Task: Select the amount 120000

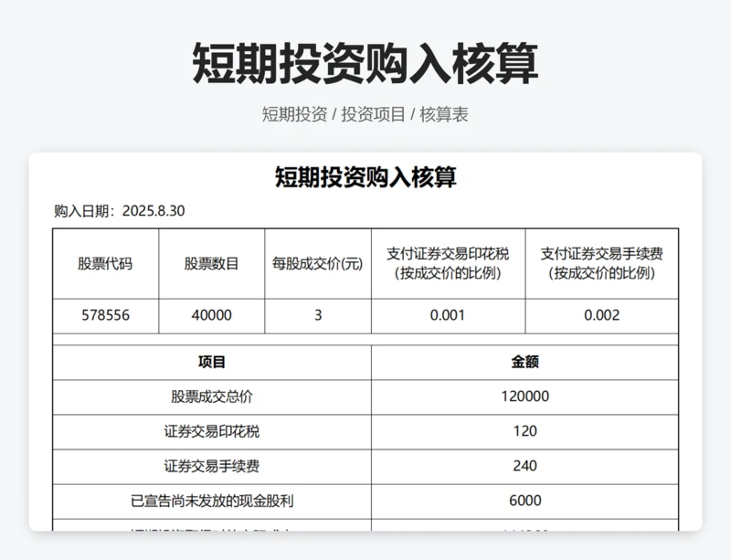Action: pyautogui.click(x=524, y=396)
